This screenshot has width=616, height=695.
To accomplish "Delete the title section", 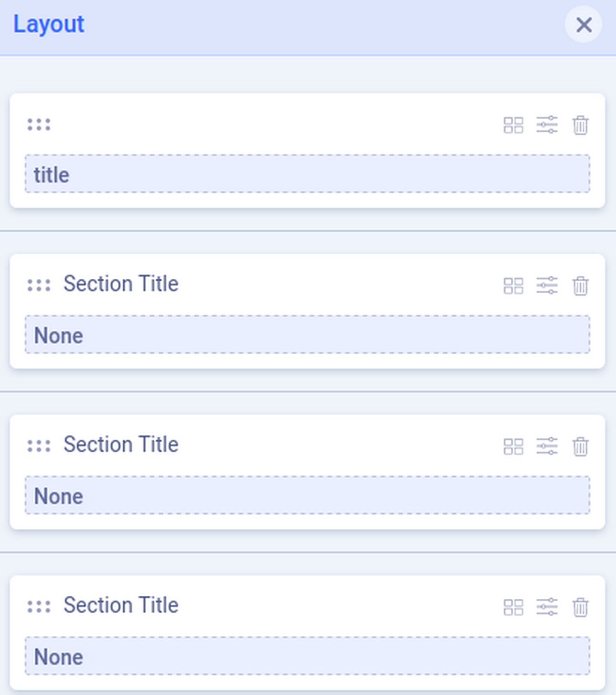I will [x=580, y=125].
